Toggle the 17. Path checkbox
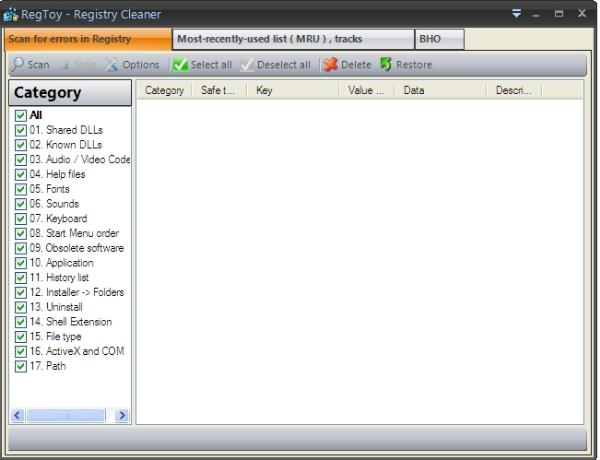600x460 pixels. [x=21, y=366]
